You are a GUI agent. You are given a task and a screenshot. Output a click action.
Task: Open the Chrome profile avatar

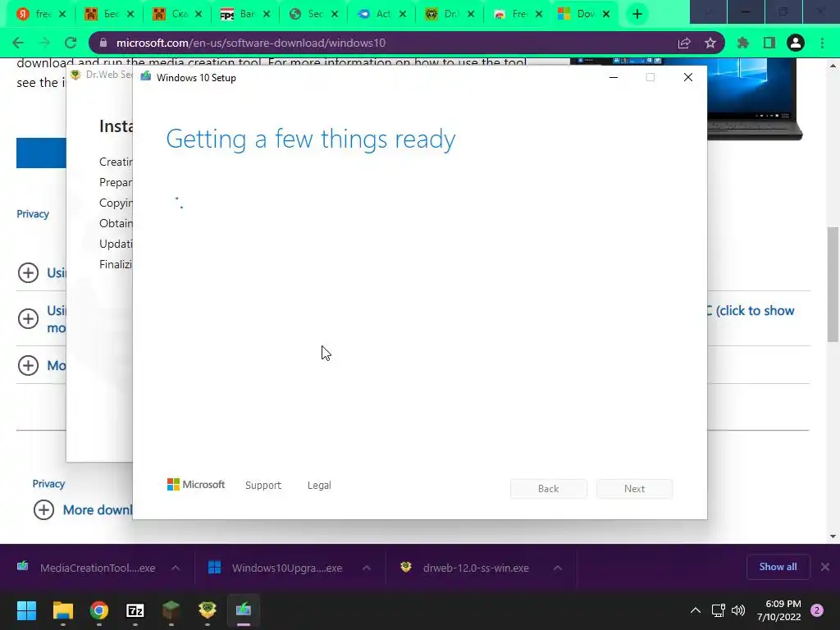pos(795,43)
